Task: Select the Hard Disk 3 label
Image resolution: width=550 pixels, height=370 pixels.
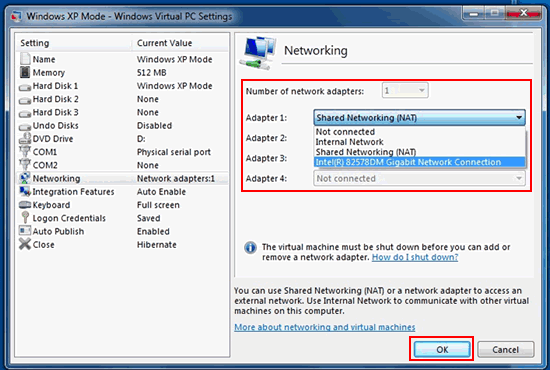Action: click(55, 112)
